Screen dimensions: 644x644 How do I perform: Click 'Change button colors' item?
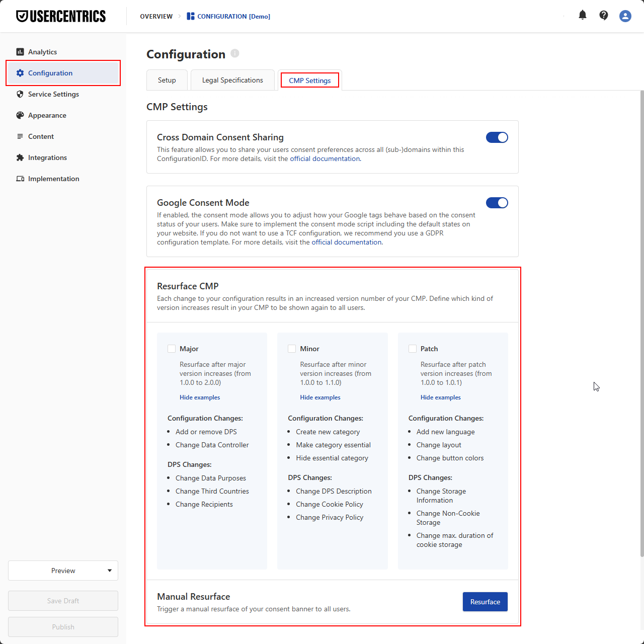tap(450, 458)
